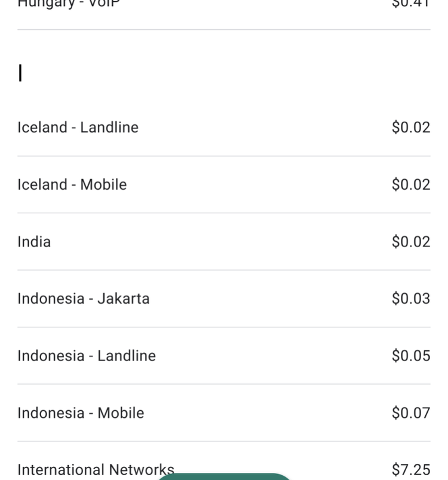Click the $0.02 price beside India
This screenshot has height=480, width=448.
click(411, 242)
